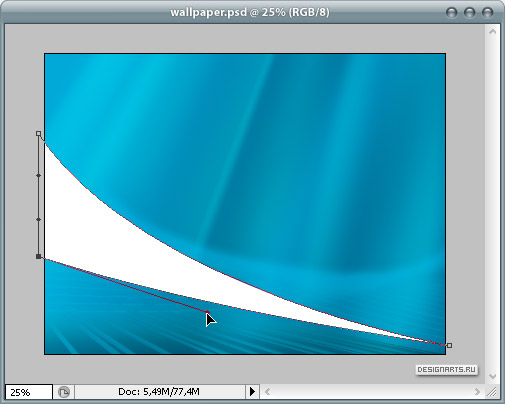Click the vertical scrollbar down arrow

click(493, 376)
